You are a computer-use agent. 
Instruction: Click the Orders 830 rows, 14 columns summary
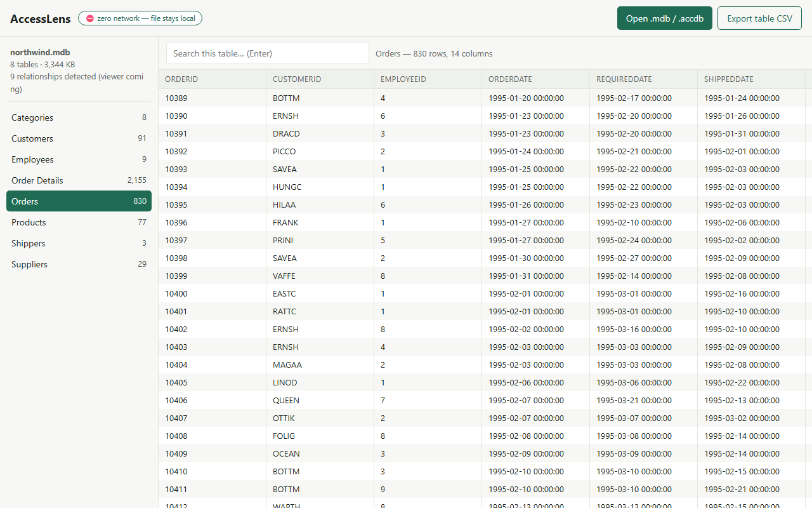coord(434,53)
